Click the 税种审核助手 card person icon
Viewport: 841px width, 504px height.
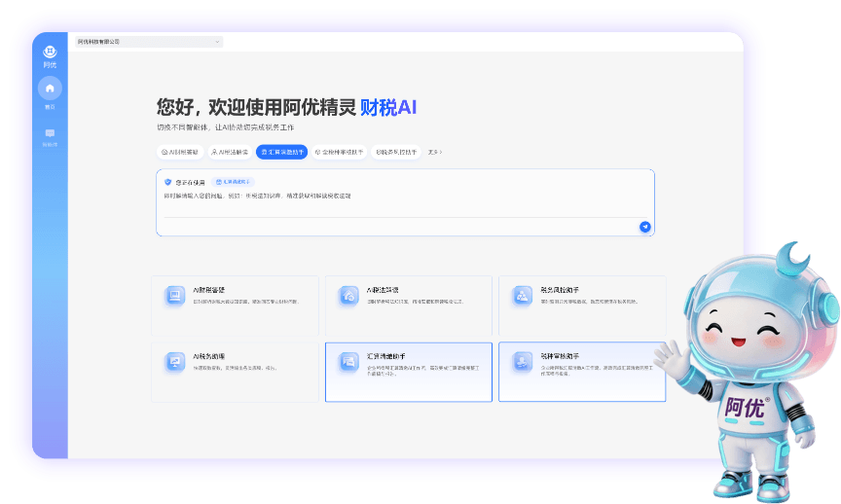point(522,362)
